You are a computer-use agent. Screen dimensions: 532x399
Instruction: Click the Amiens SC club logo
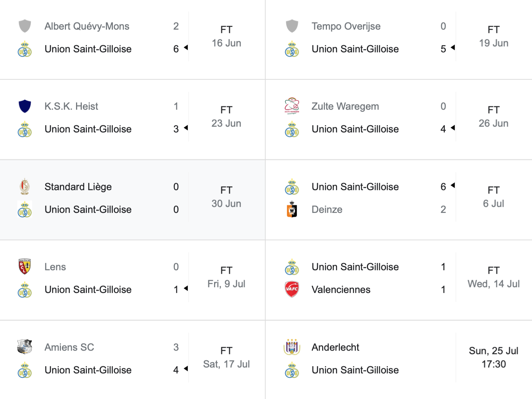point(25,347)
